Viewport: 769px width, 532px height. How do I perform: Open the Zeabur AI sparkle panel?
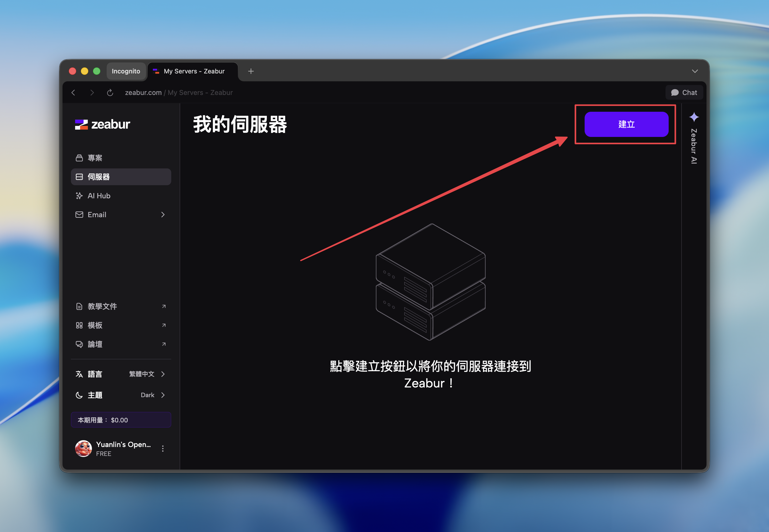694,117
